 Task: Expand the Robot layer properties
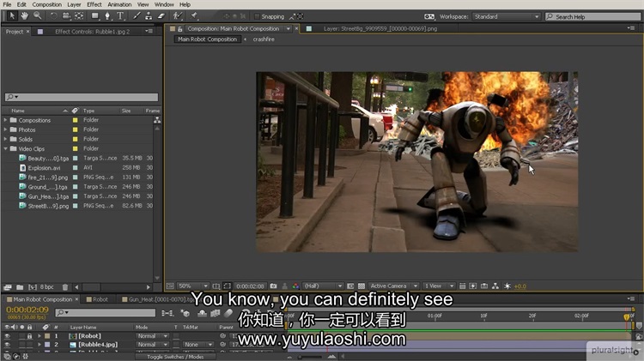pyautogui.click(x=39, y=336)
